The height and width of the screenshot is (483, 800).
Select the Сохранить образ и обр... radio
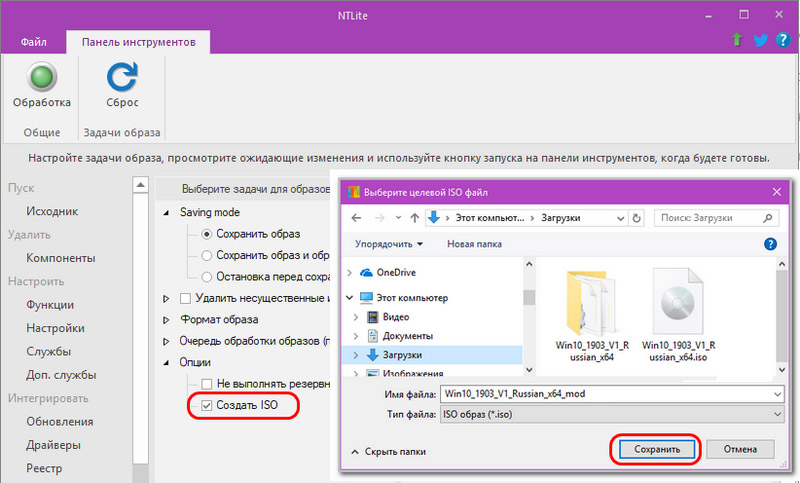[207, 255]
